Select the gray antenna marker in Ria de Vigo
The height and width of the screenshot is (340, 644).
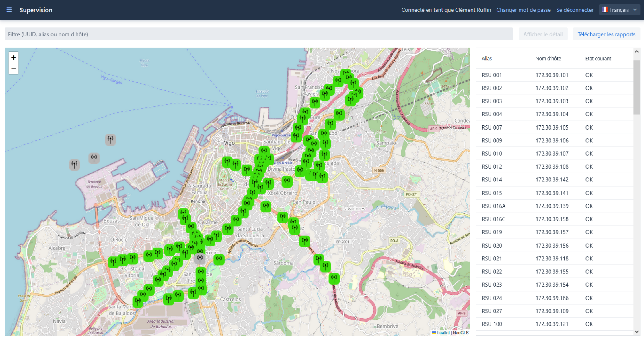[x=110, y=140]
